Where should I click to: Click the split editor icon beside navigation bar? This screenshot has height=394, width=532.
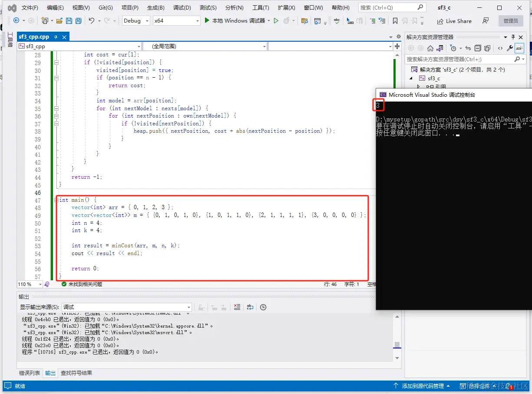[x=397, y=46]
